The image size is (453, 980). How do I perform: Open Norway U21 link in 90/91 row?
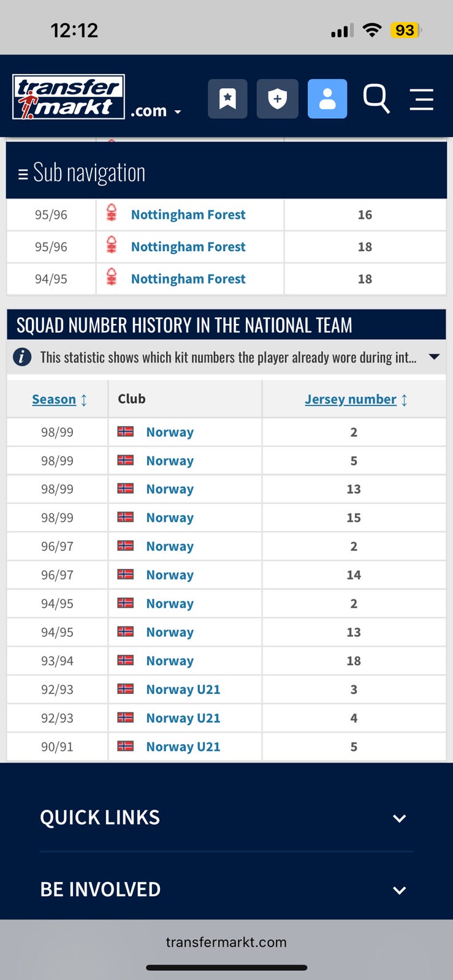[183, 747]
